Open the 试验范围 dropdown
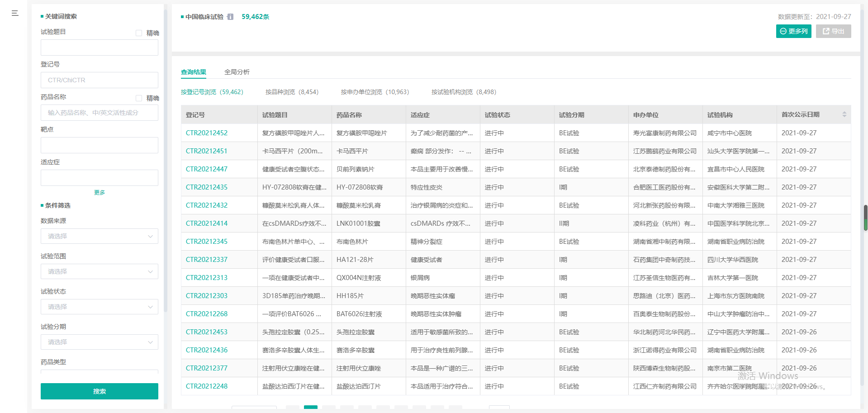The image size is (868, 413). tap(100, 271)
